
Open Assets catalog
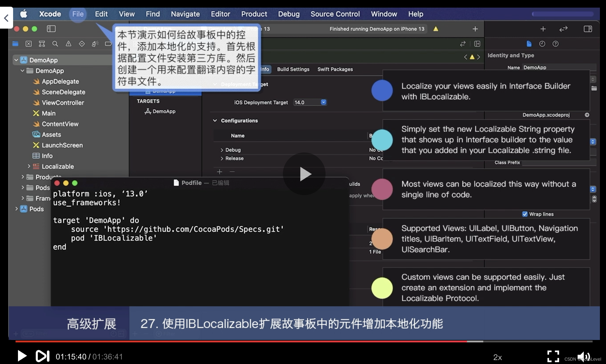click(51, 135)
